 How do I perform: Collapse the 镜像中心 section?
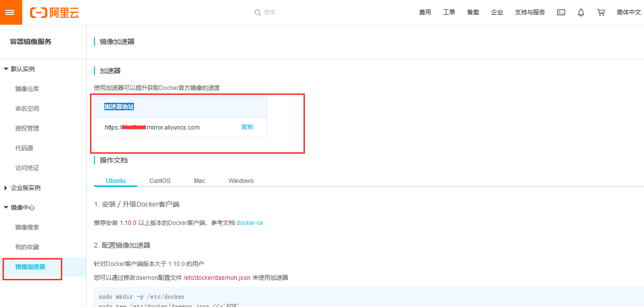(19, 208)
